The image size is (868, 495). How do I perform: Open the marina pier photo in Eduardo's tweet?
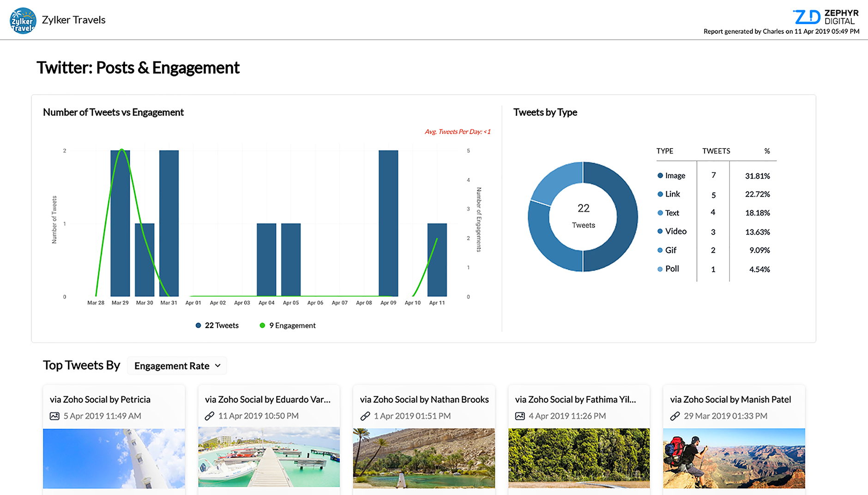269,457
